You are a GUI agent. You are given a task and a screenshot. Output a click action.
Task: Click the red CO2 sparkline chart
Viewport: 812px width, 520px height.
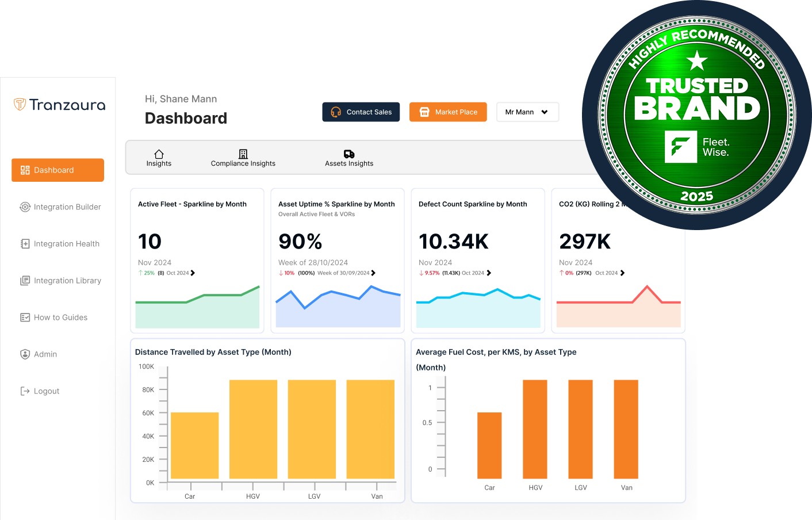pos(619,307)
